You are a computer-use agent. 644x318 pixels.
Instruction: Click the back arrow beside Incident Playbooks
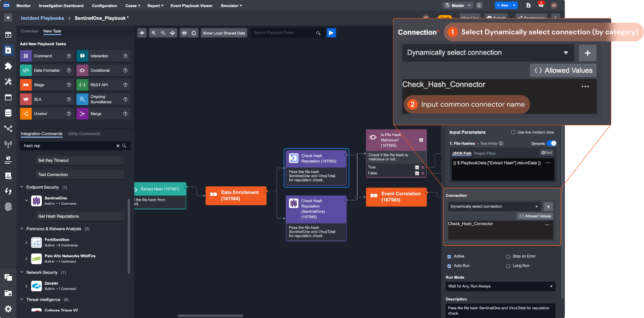click(x=8, y=18)
